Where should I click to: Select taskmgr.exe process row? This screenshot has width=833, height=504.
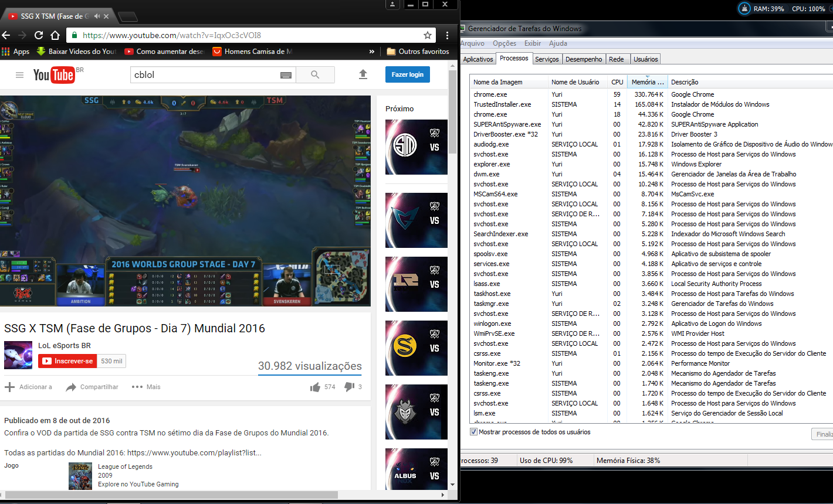click(651, 304)
